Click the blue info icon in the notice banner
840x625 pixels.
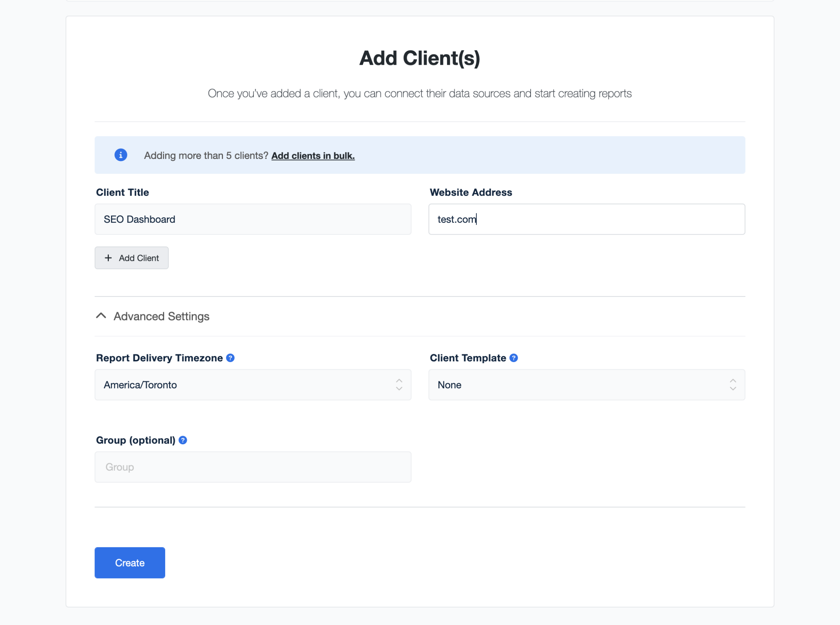pos(121,155)
